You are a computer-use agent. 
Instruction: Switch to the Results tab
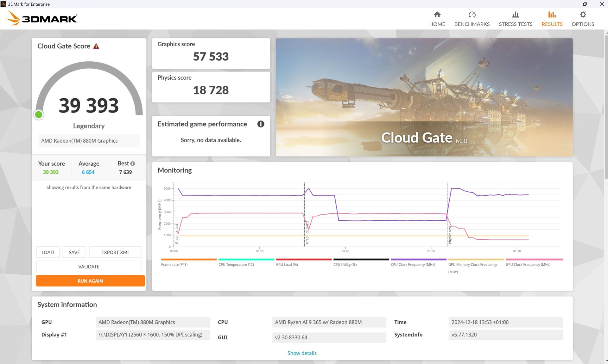(x=552, y=19)
